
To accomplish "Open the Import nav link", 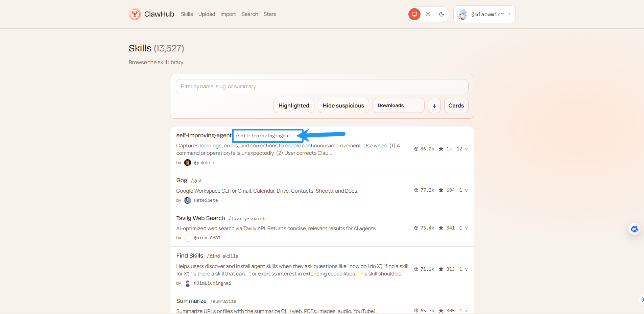I will 228,14.
